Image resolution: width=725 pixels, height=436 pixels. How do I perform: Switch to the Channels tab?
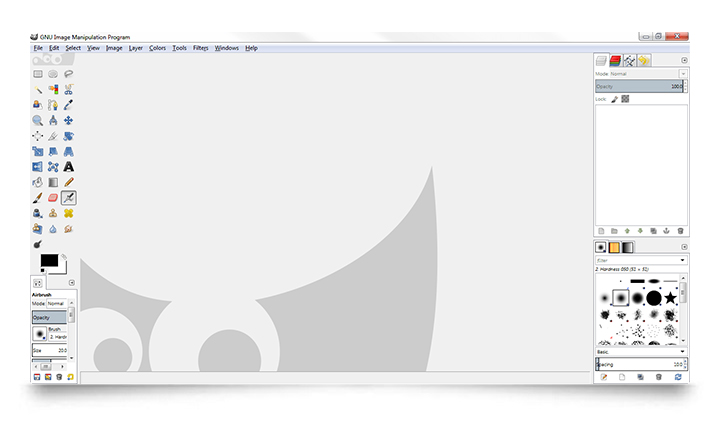[x=615, y=60]
